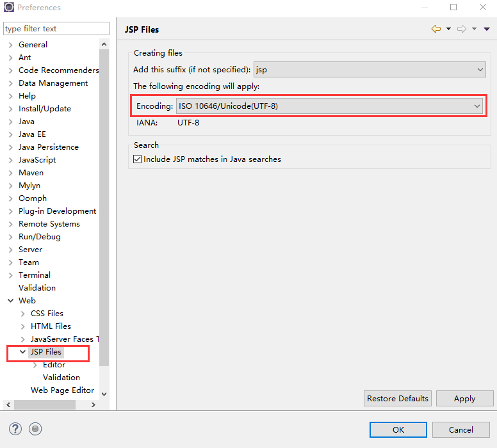Click the tree scroll right arrow
The image size is (497, 448).
click(94, 404)
